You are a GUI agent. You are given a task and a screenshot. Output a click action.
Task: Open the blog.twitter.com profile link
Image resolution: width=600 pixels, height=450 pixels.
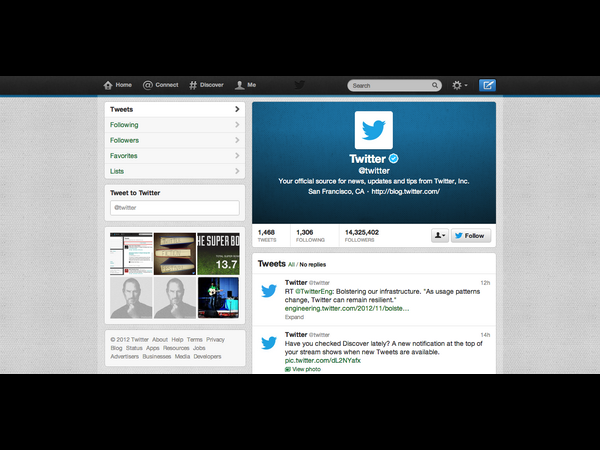406,191
